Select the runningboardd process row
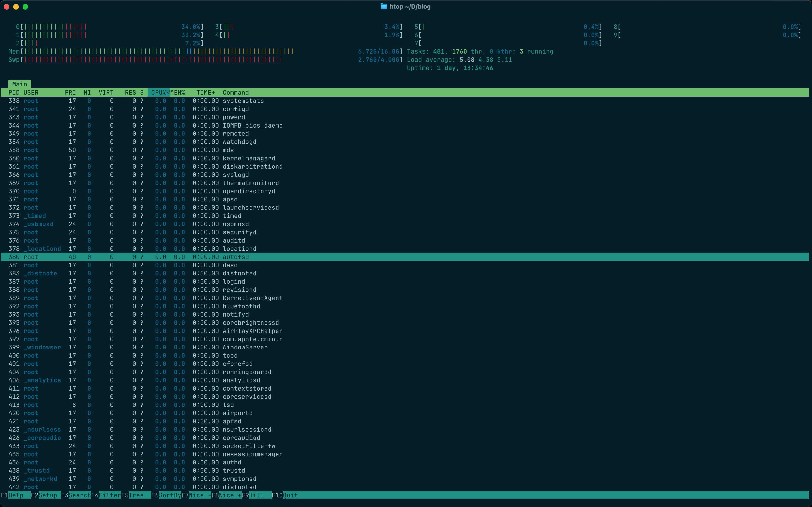812x507 pixels. [405, 372]
